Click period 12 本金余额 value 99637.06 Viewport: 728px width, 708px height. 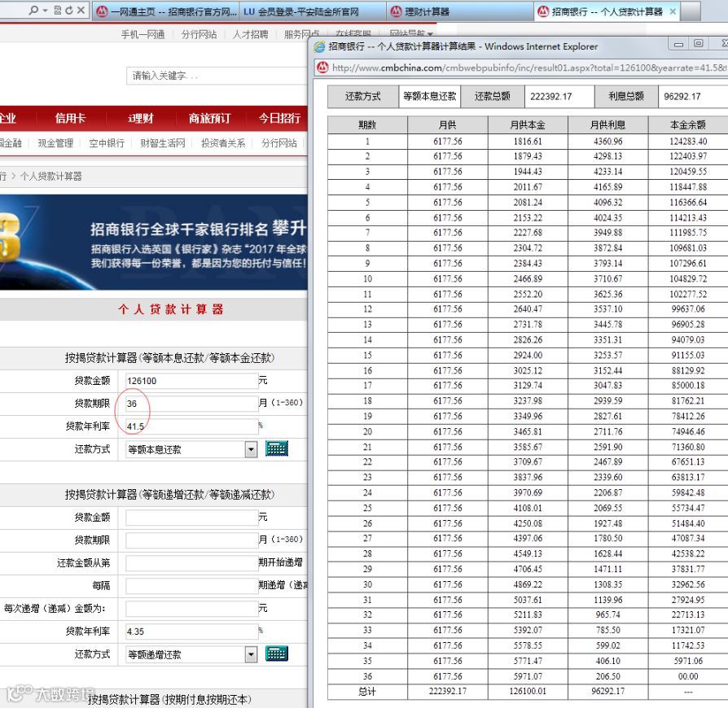pyautogui.click(x=688, y=309)
